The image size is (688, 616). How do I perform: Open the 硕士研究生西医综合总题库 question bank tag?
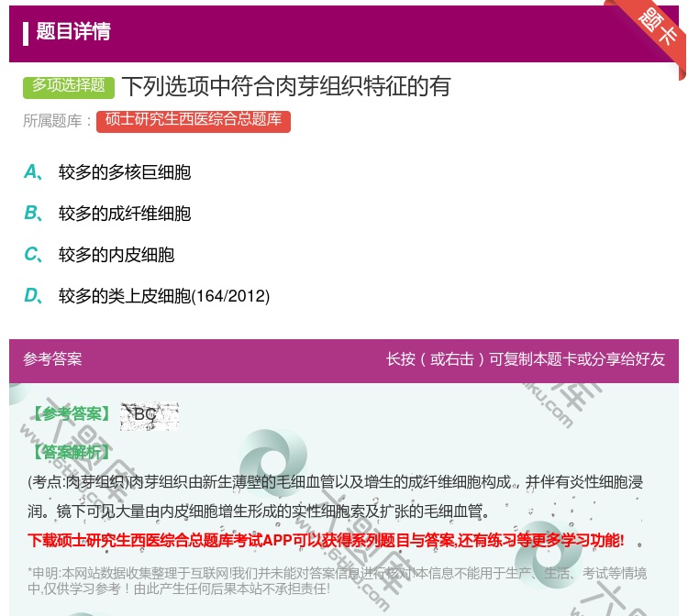pos(194,121)
